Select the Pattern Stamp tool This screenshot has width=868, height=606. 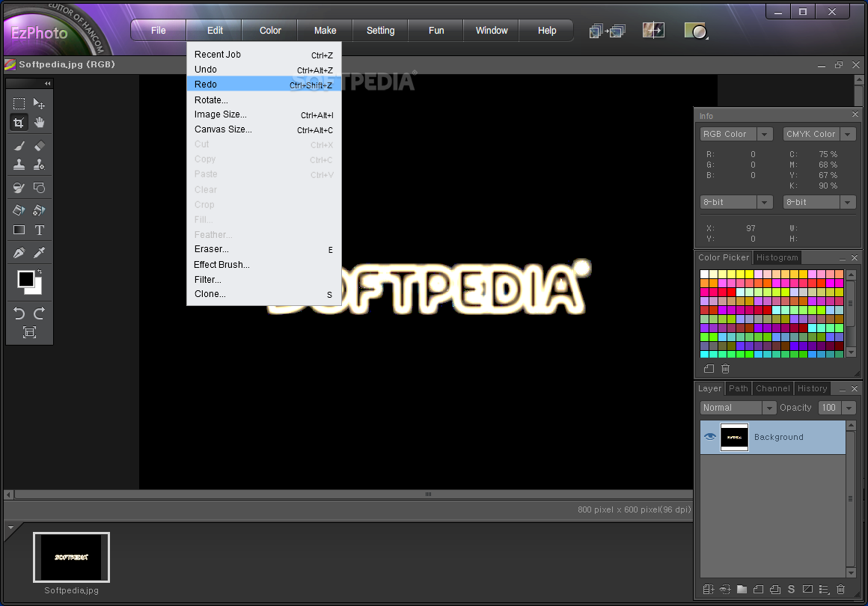tap(40, 165)
